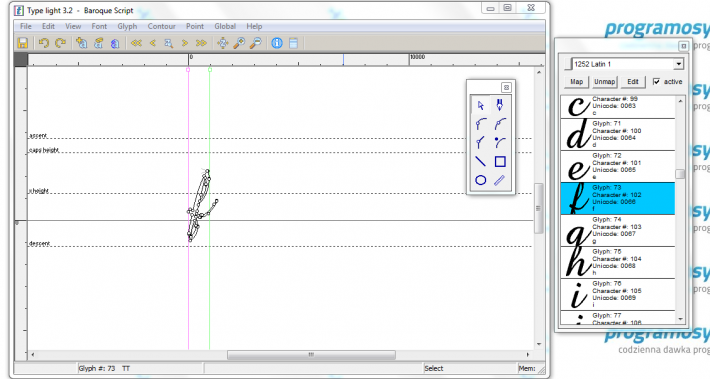Select glyph 76 'i' in the list
Screen dimensions: 710x379
click(618, 295)
